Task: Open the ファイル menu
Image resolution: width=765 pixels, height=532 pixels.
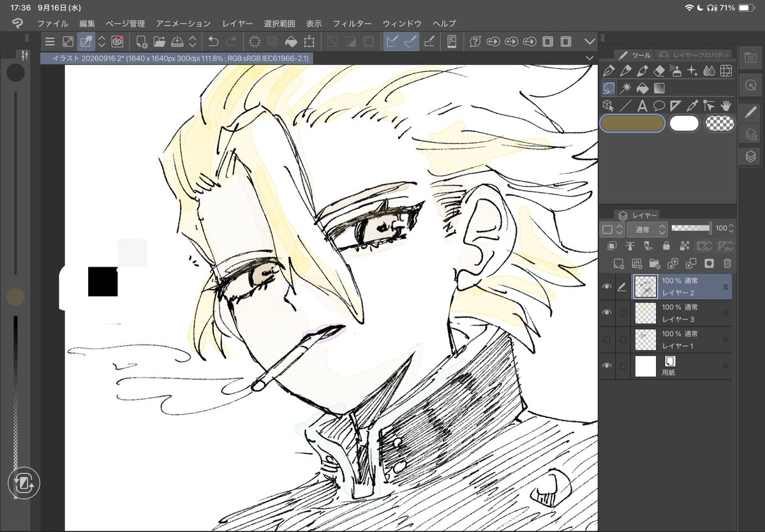Action: tap(53, 24)
